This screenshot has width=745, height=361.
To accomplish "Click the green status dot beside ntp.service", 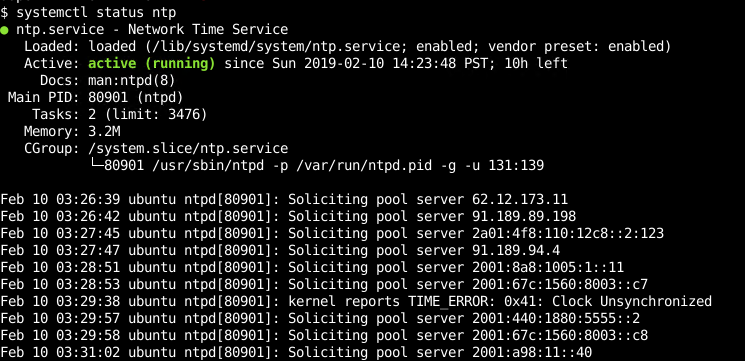I will pyautogui.click(x=4, y=30).
